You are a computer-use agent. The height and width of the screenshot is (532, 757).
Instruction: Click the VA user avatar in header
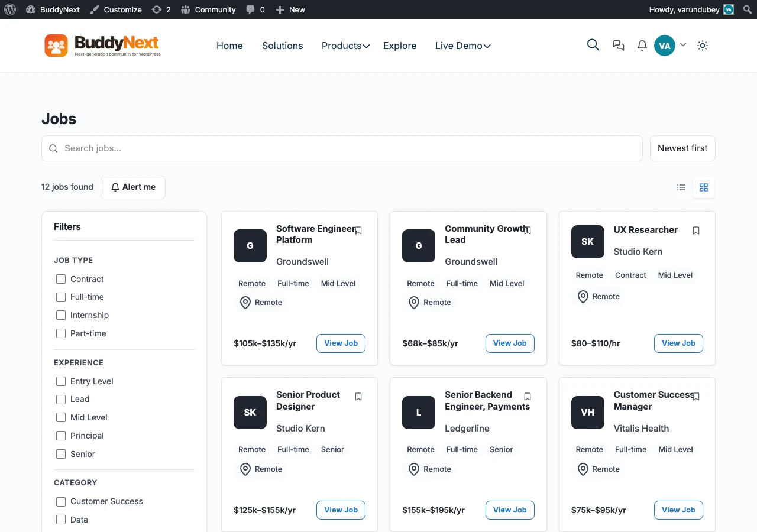(665, 46)
